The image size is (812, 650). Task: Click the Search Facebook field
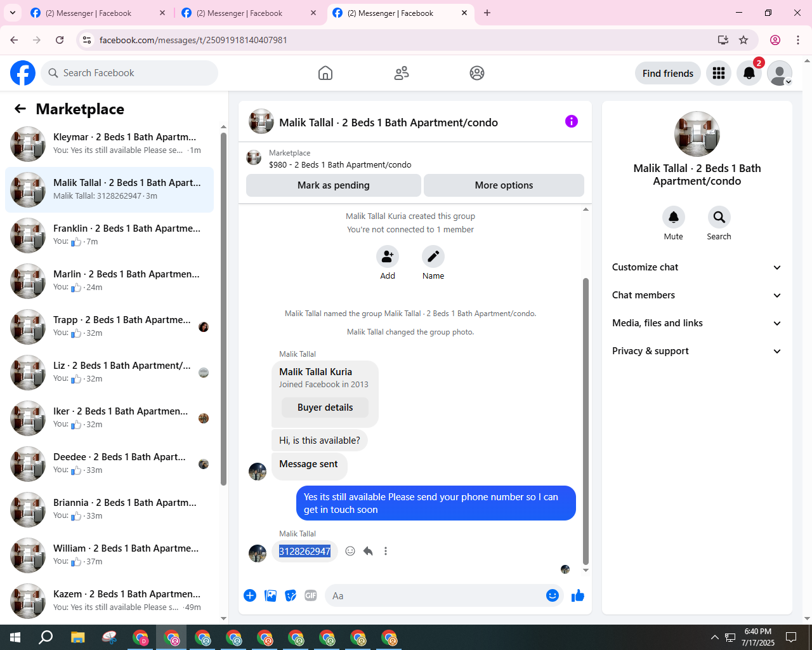129,73
